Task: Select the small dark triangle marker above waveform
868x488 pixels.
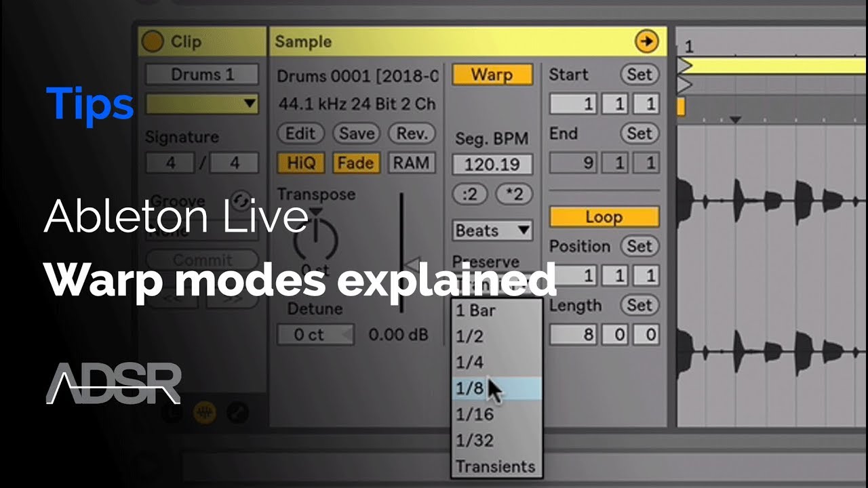Action: click(735, 120)
